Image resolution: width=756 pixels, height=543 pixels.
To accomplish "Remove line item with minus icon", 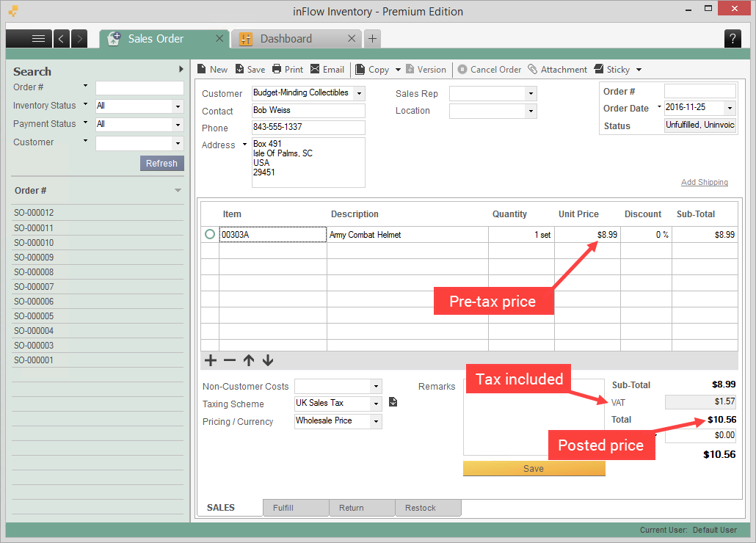I will click(230, 360).
